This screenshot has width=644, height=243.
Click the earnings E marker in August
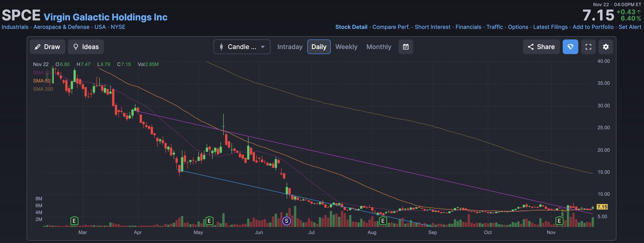pyautogui.click(x=383, y=221)
